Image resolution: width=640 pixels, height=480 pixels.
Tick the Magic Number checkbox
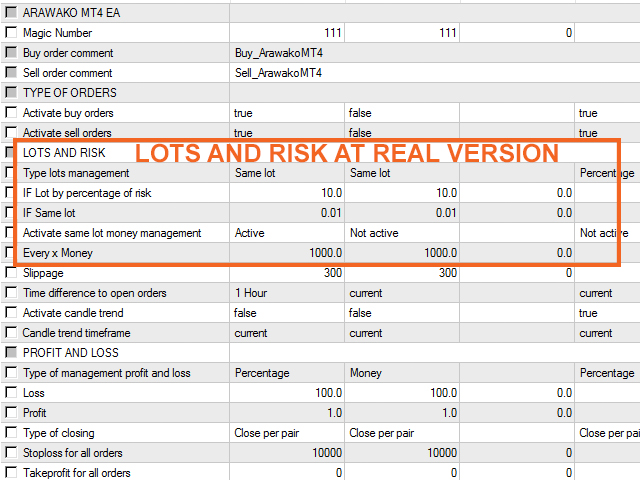click(x=11, y=32)
